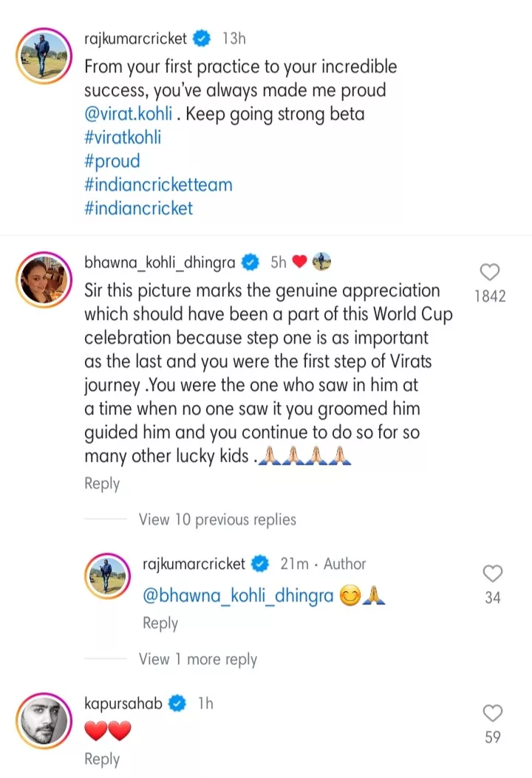
Task: Tap the verified badge on the author reply
Action: (259, 564)
